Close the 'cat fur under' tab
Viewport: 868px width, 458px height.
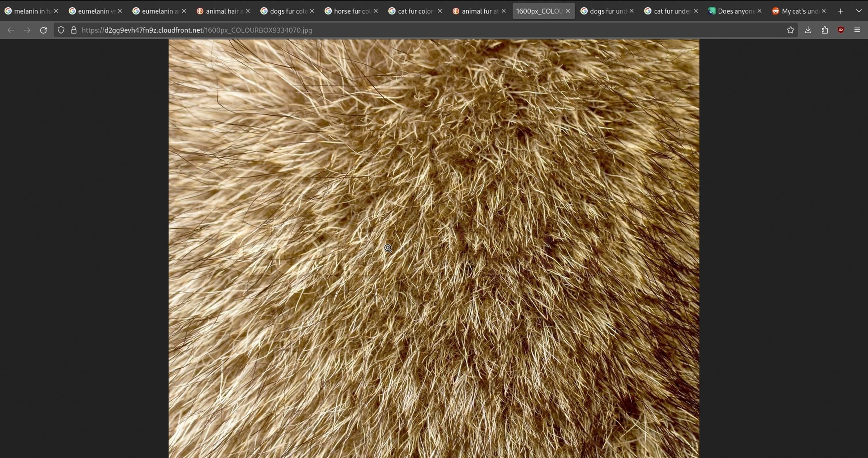tap(695, 11)
